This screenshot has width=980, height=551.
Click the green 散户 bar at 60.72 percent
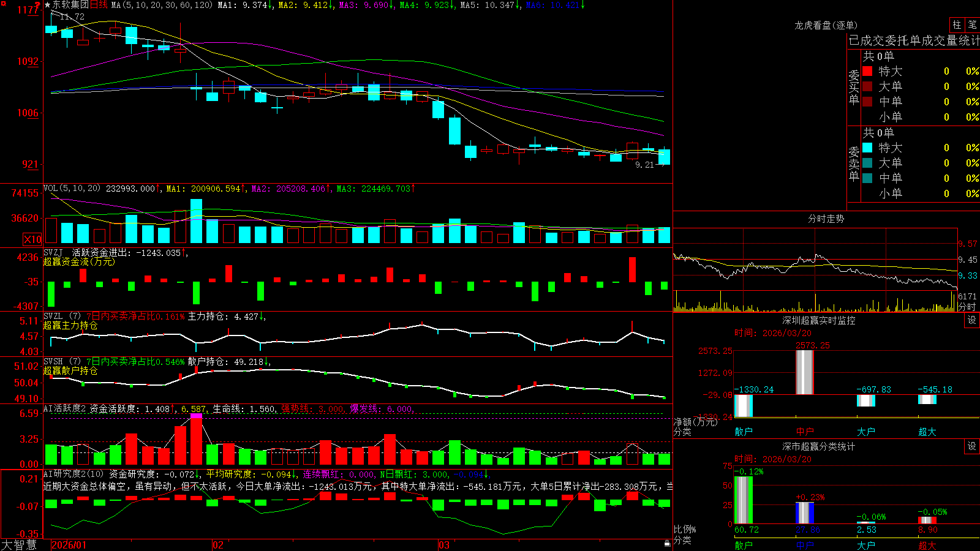744,500
